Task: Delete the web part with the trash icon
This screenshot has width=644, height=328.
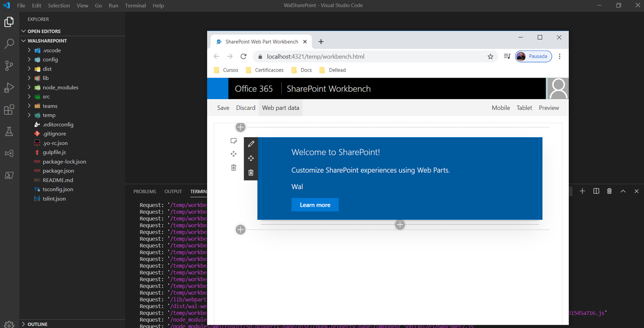Action: [251, 173]
